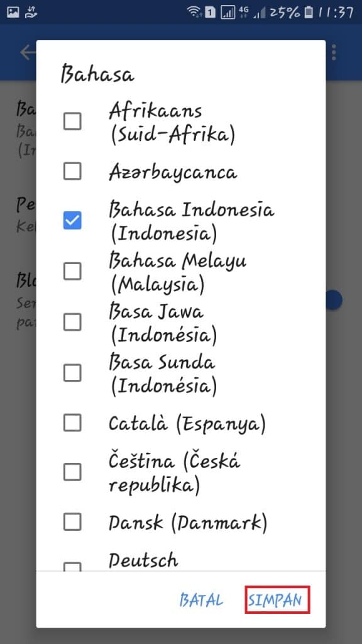The width and height of the screenshot is (362, 644).
Task: Open the three-dot overflow menu
Action: coord(332,53)
